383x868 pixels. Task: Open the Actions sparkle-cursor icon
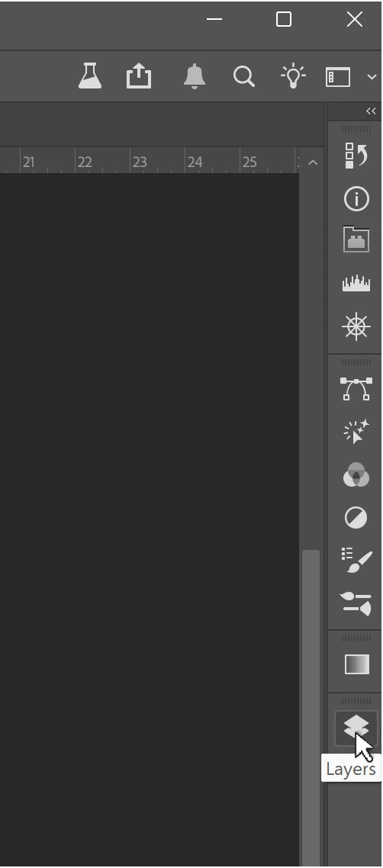(356, 432)
